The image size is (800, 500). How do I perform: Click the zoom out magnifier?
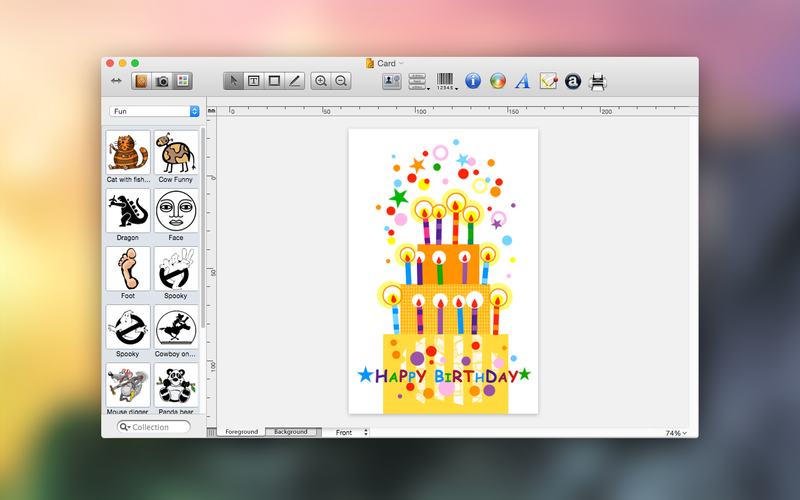[x=342, y=81]
